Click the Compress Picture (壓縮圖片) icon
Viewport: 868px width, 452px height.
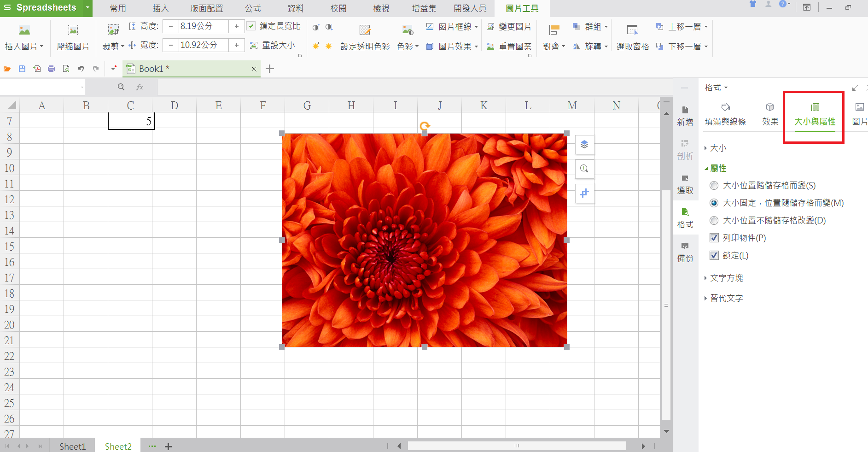[73, 31]
